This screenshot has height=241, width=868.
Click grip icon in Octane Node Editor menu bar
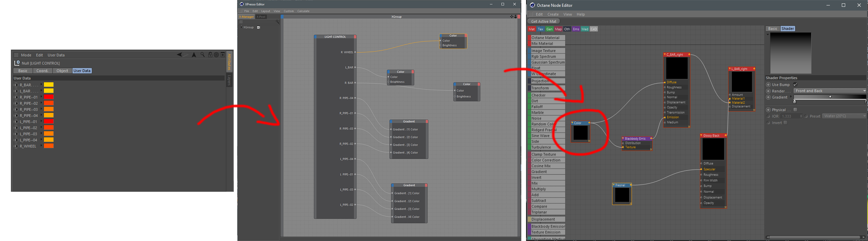click(531, 14)
